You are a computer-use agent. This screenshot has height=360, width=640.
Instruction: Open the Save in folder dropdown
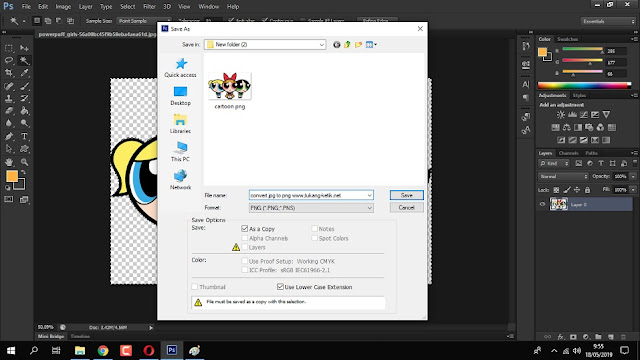click(265, 44)
